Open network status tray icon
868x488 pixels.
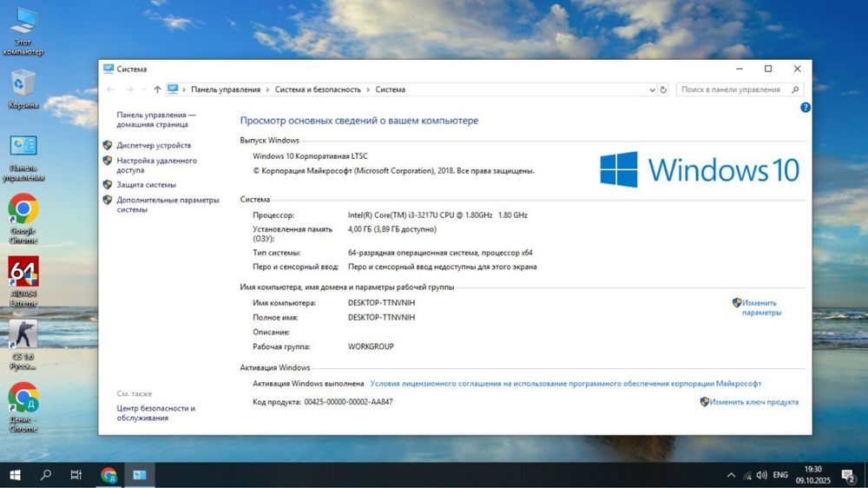pos(747,475)
